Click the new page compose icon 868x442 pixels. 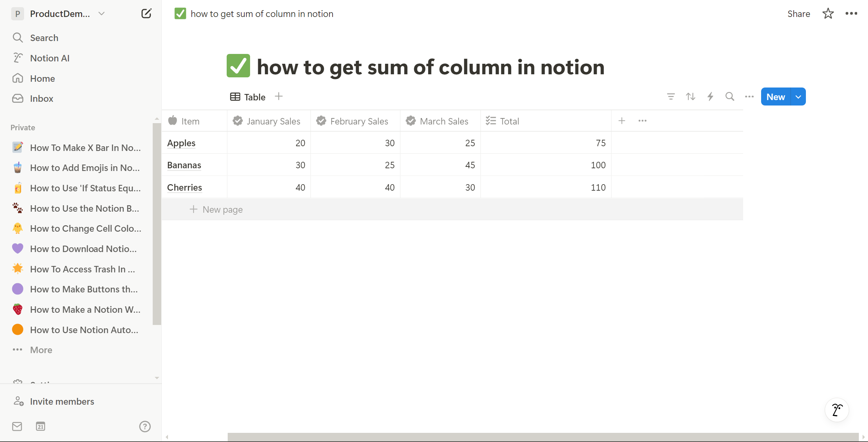pyautogui.click(x=146, y=14)
